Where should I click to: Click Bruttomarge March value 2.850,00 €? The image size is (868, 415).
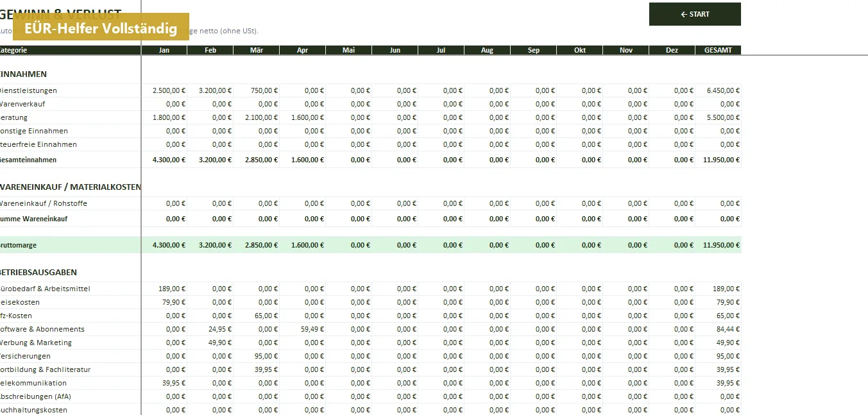257,245
